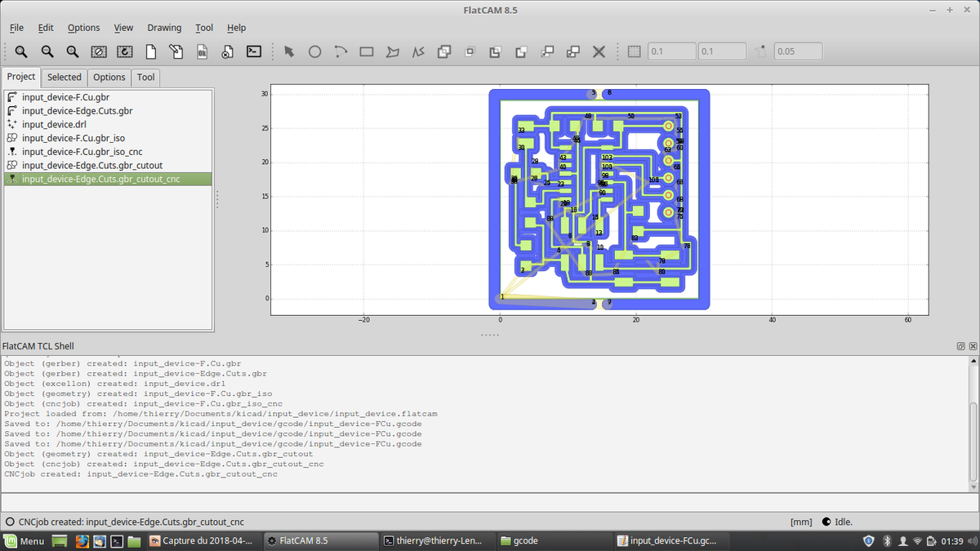Click the [mm] units indicator
This screenshot has height=551, width=980.
tap(801, 522)
